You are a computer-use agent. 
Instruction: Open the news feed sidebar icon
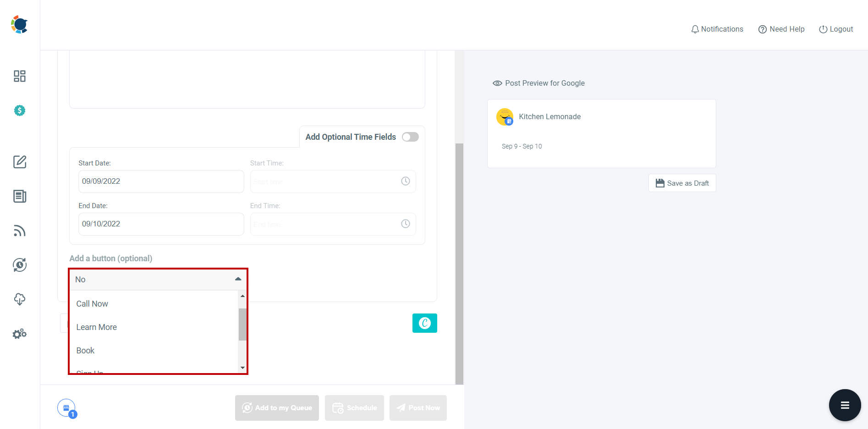point(19,196)
